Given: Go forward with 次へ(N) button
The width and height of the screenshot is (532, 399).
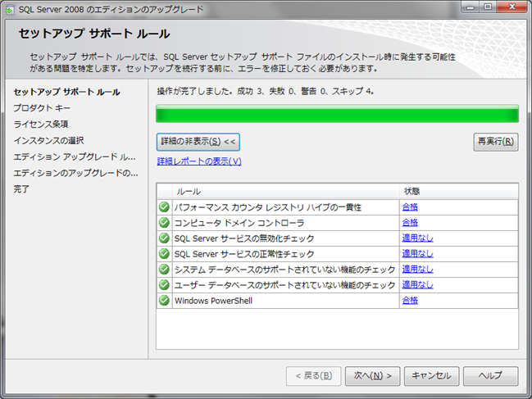Looking at the screenshot, I should coord(372,376).
